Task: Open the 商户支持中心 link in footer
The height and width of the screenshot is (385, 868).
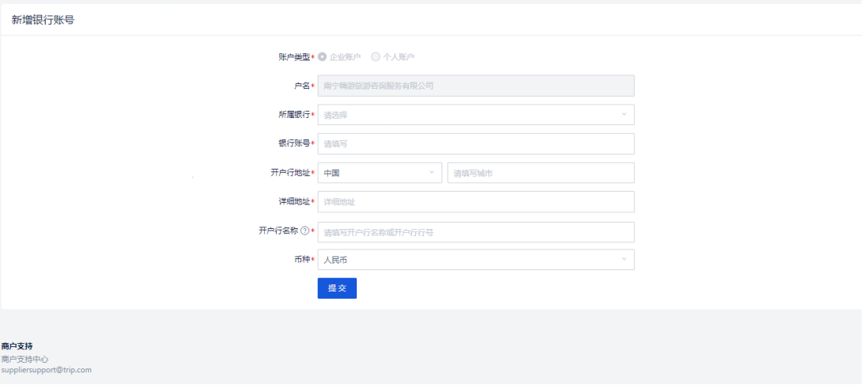Action: (25, 360)
